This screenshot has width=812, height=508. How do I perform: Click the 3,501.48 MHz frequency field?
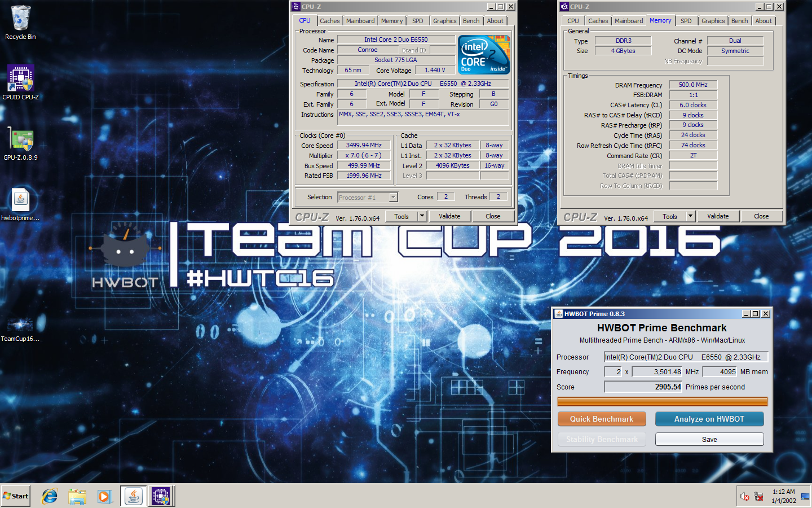point(657,371)
